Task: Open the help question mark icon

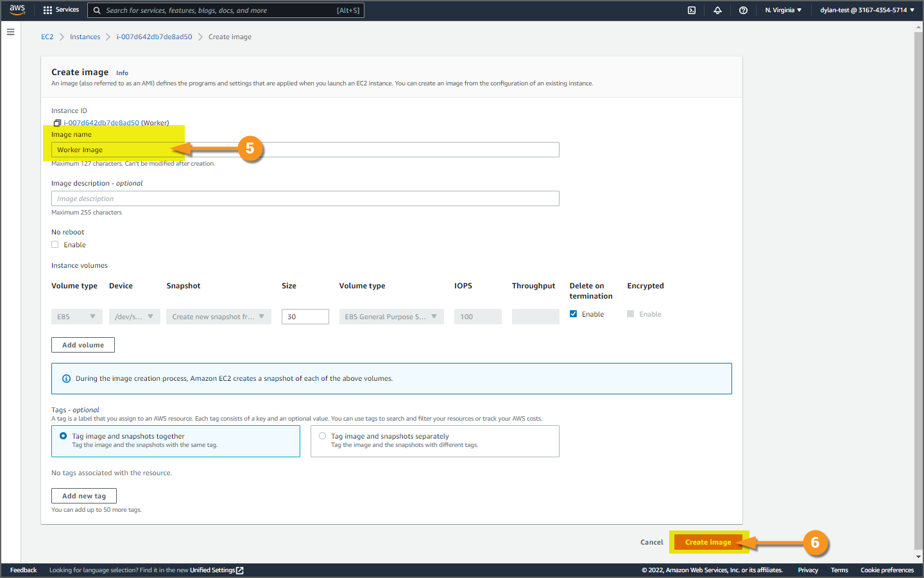Action: tap(743, 10)
